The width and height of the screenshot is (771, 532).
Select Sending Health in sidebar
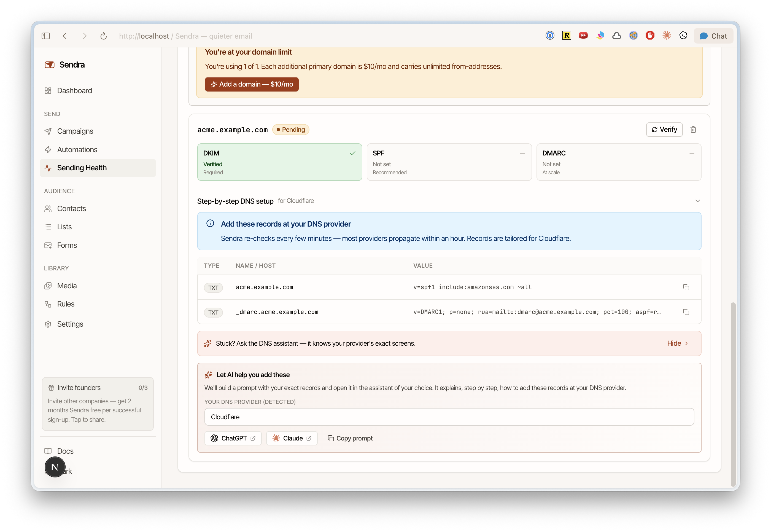click(97, 168)
